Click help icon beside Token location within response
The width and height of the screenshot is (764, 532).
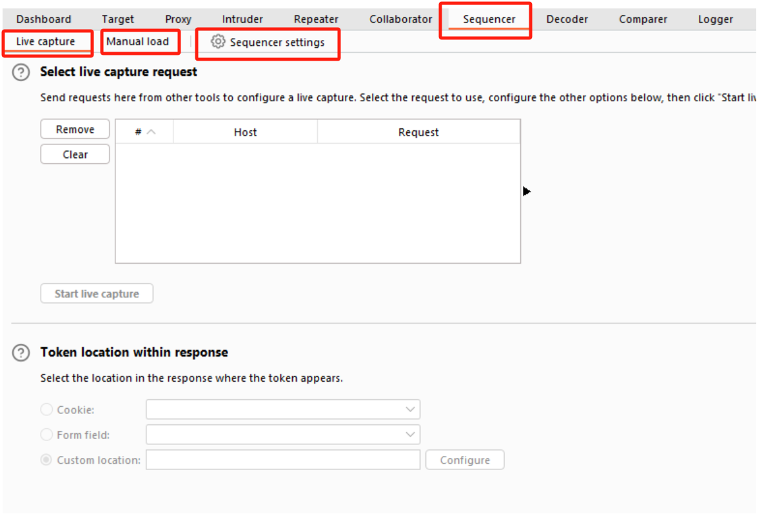[x=21, y=353]
